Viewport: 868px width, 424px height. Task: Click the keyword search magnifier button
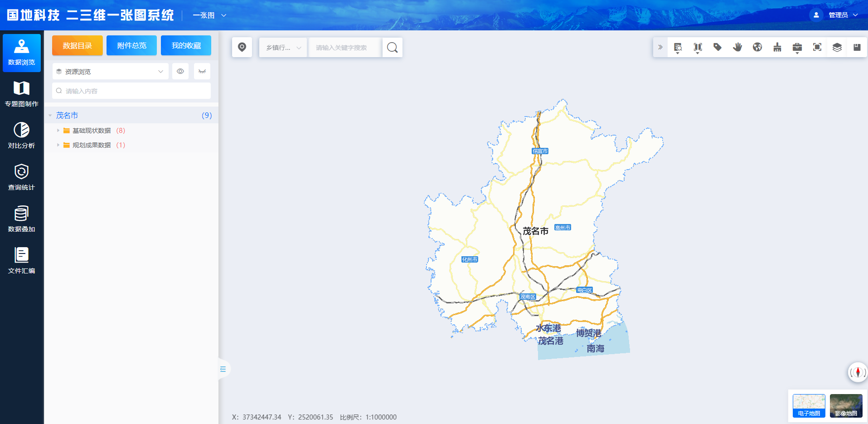[x=393, y=48]
